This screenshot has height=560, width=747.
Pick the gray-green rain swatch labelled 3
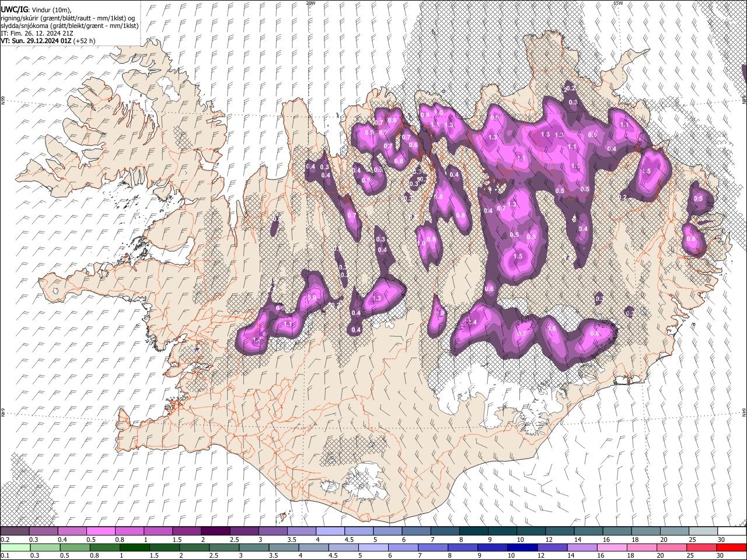point(254,548)
